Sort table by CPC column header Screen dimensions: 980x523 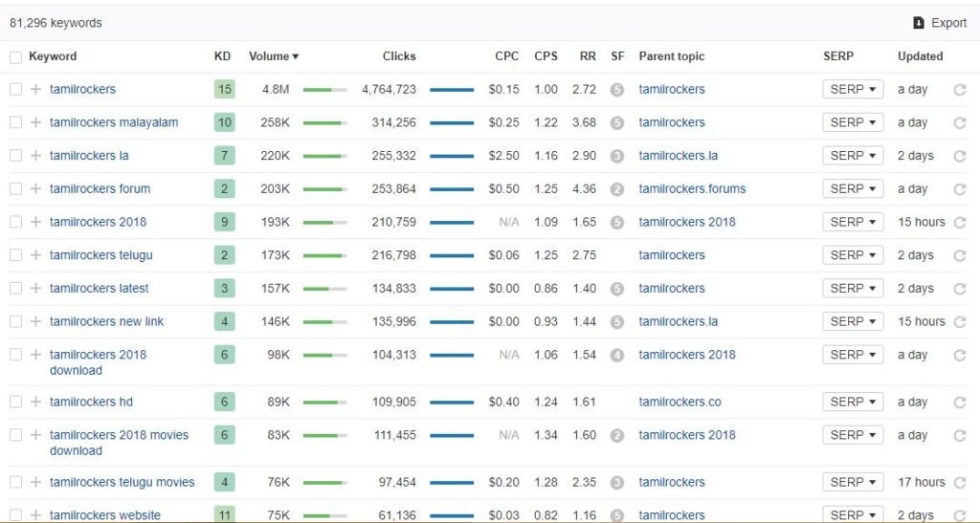507,56
